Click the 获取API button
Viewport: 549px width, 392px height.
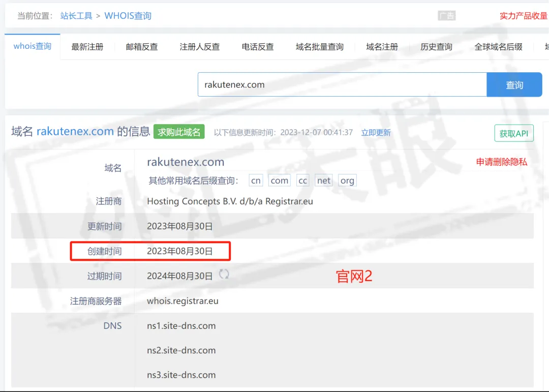514,133
